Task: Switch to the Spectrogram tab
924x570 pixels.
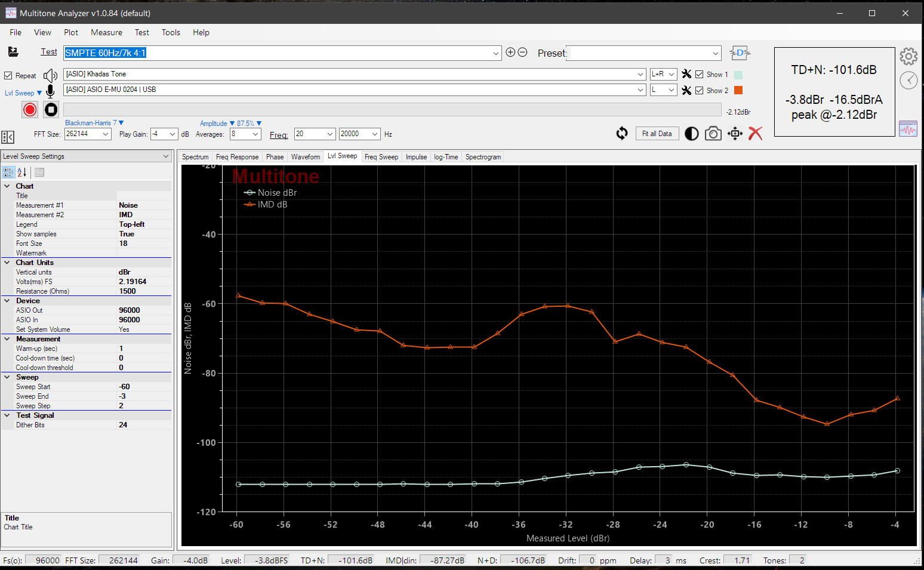Action: click(x=483, y=157)
